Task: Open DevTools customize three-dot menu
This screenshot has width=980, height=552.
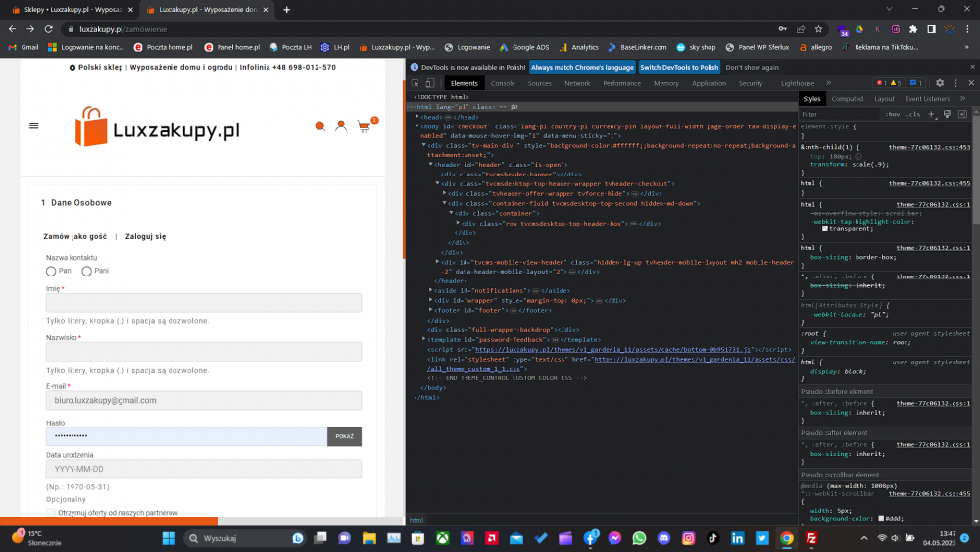Action: click(x=955, y=83)
